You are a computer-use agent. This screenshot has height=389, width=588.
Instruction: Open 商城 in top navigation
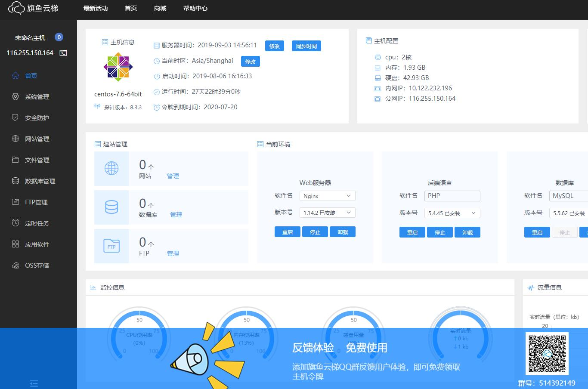pyautogui.click(x=160, y=8)
